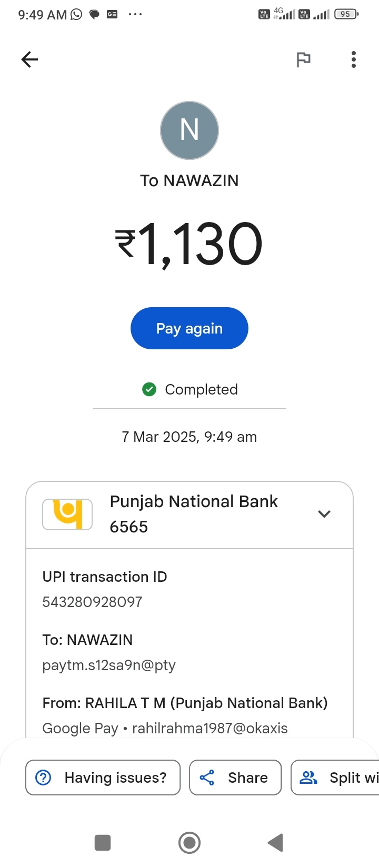Tap the flag report icon
The width and height of the screenshot is (379, 868).
(x=303, y=59)
